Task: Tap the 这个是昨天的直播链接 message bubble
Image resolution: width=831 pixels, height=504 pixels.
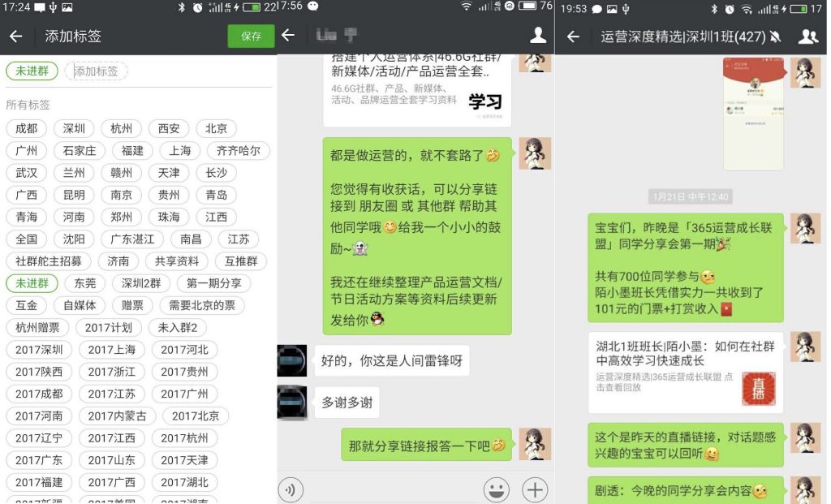Action: 686,446
